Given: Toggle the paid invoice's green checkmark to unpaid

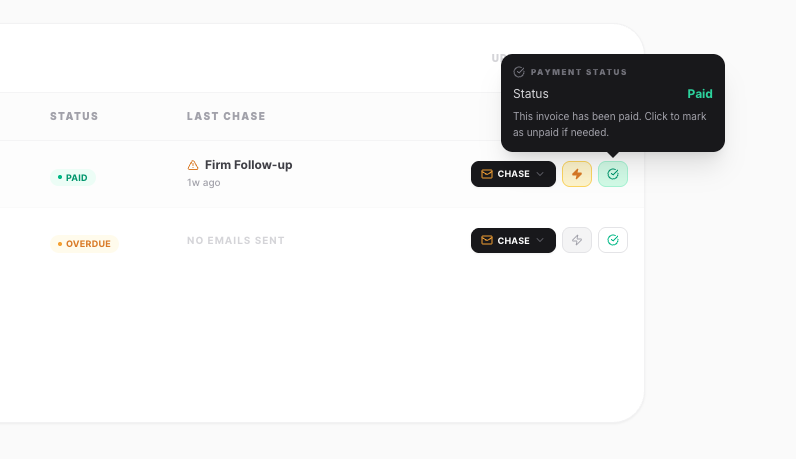Looking at the screenshot, I should point(613,174).
